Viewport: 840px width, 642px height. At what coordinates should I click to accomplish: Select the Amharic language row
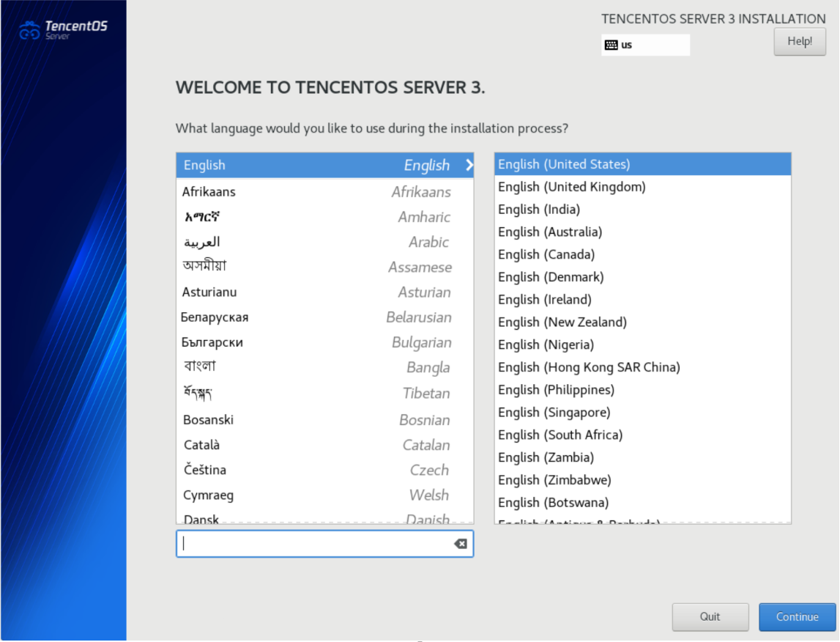tap(324, 216)
